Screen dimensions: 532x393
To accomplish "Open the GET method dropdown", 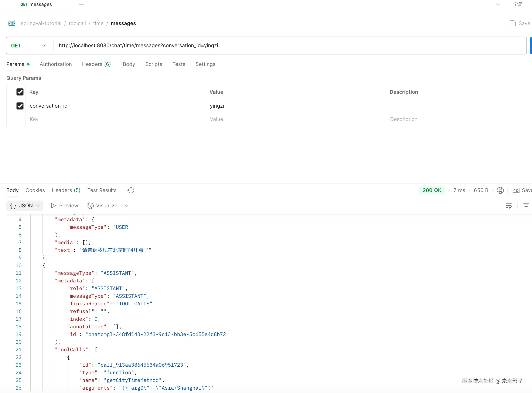I will pyautogui.click(x=28, y=46).
